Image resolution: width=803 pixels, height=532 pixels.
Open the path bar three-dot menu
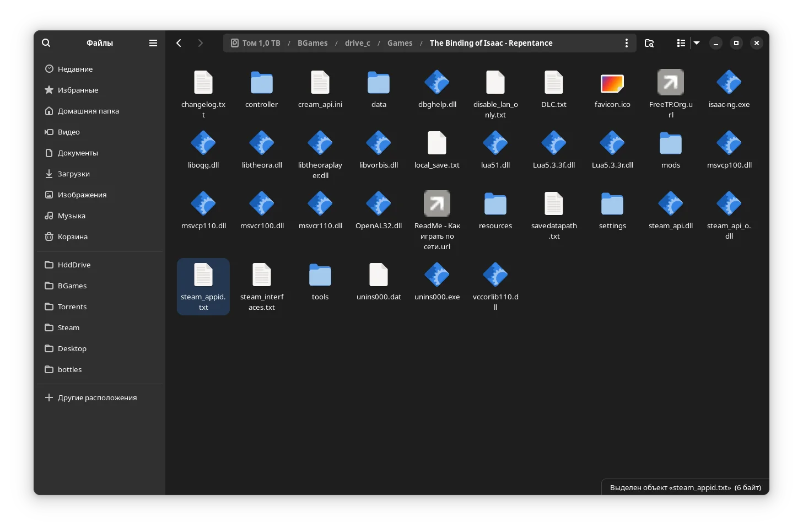[x=626, y=43]
